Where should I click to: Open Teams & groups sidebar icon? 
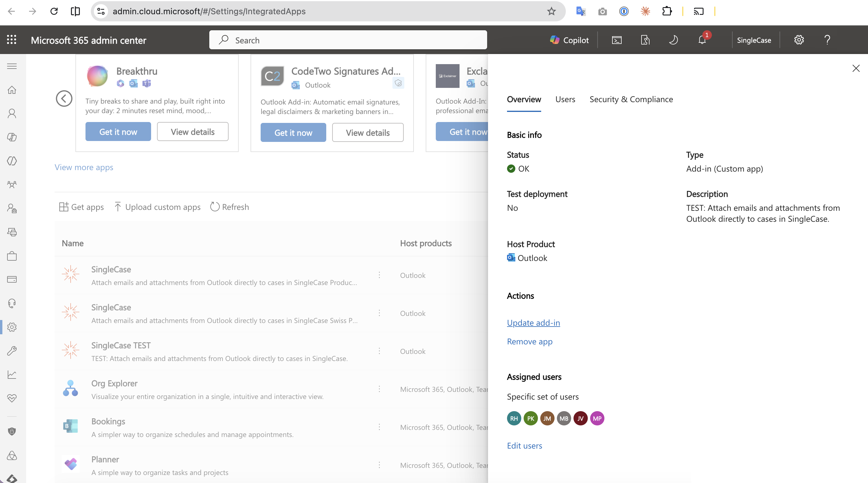click(12, 185)
